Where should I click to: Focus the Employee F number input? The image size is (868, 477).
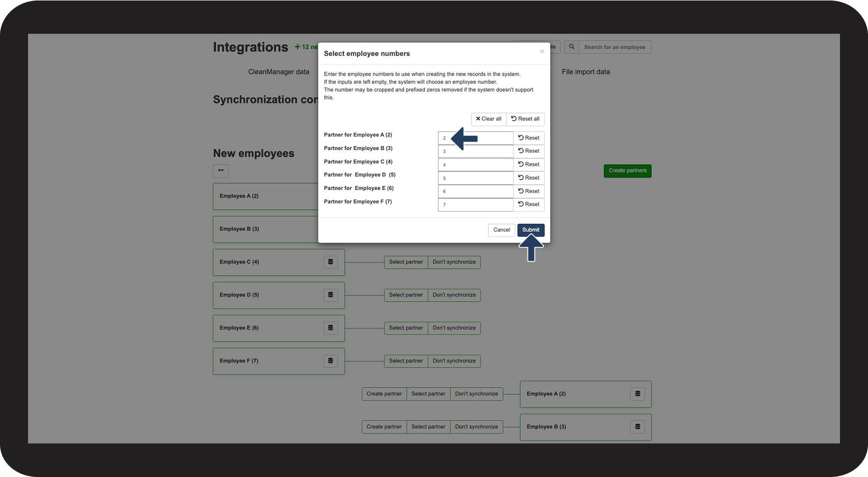(x=476, y=204)
